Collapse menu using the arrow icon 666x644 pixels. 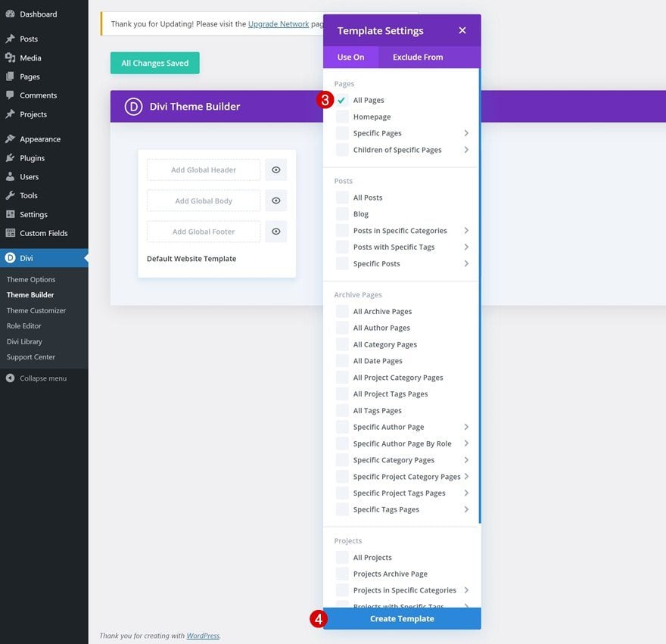coord(10,378)
